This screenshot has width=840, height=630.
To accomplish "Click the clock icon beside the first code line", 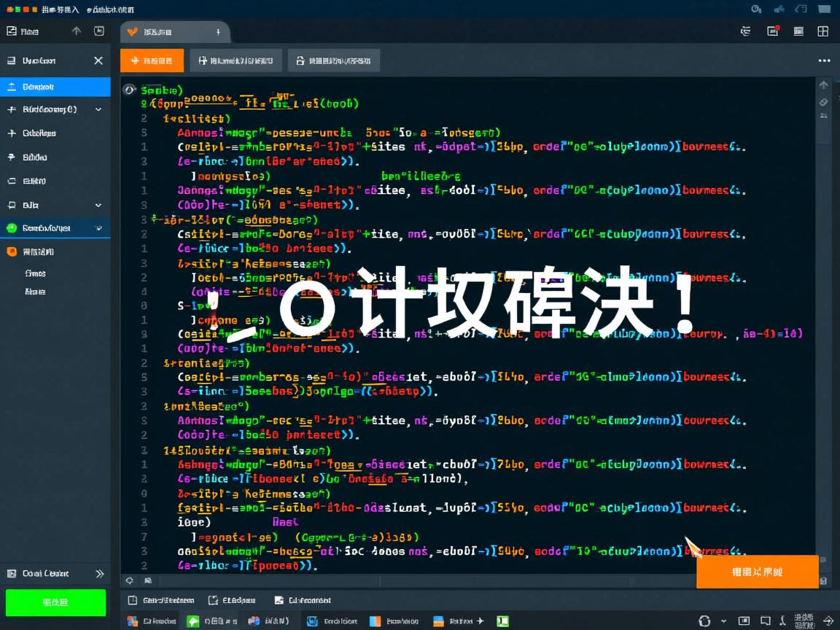I will click(x=130, y=89).
